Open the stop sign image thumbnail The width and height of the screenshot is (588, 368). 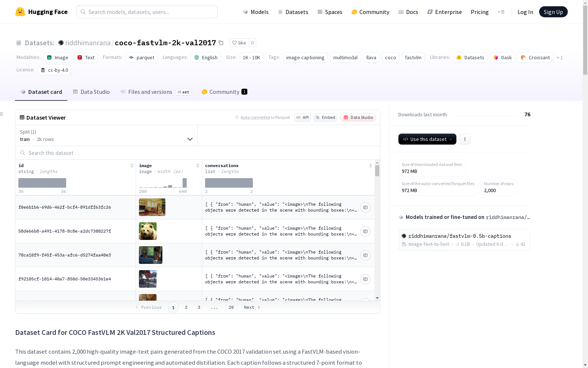(148, 279)
